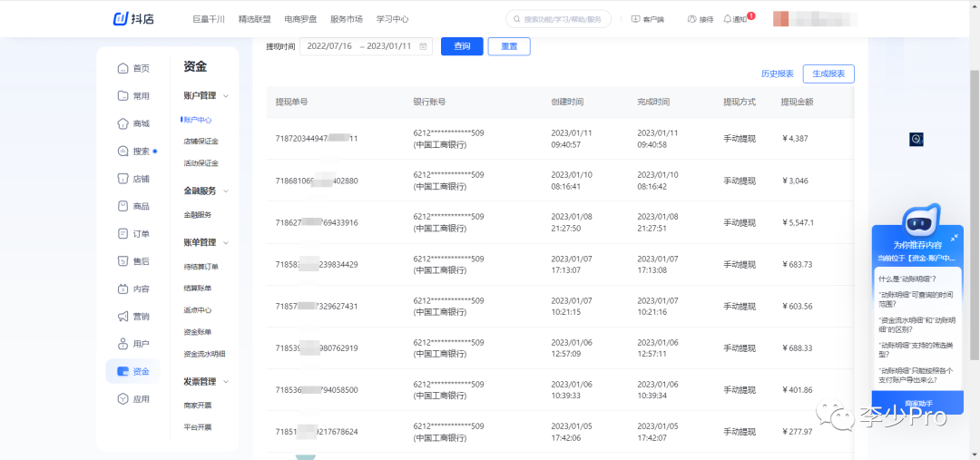Click amount ¥4,387 in first row
The height and width of the screenshot is (460, 980).
click(x=795, y=139)
